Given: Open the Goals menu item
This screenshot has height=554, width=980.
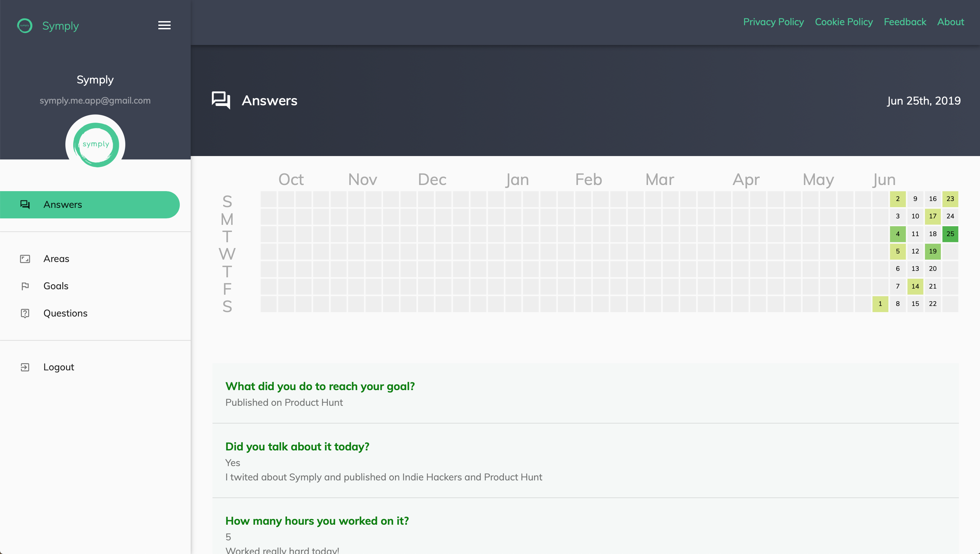Looking at the screenshot, I should click(56, 286).
